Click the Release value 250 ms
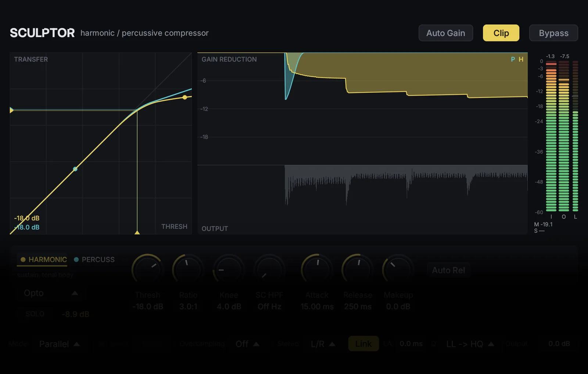 tap(358, 306)
